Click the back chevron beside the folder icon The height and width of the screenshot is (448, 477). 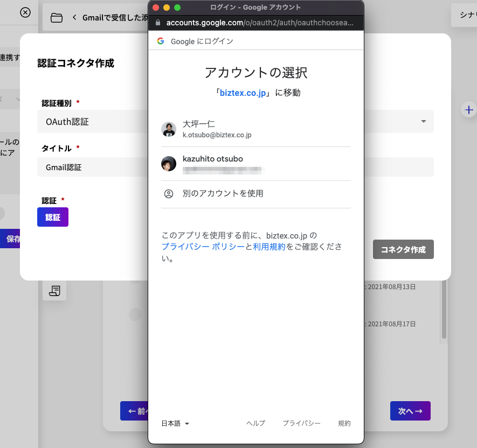pyautogui.click(x=74, y=17)
